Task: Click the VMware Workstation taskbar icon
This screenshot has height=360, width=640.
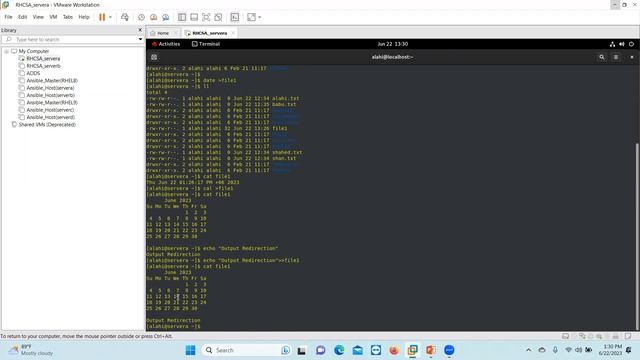Action: (413, 350)
